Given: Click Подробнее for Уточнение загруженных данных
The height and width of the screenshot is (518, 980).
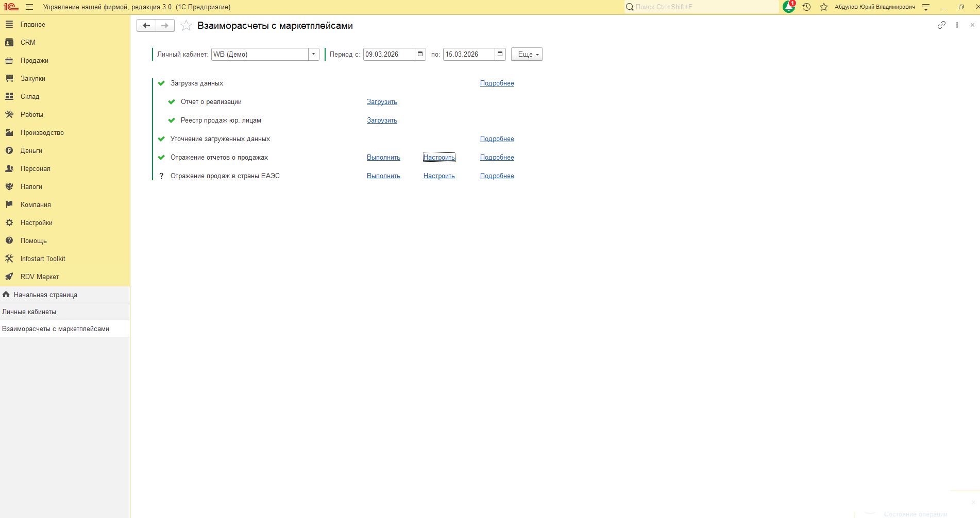Looking at the screenshot, I should pos(497,139).
